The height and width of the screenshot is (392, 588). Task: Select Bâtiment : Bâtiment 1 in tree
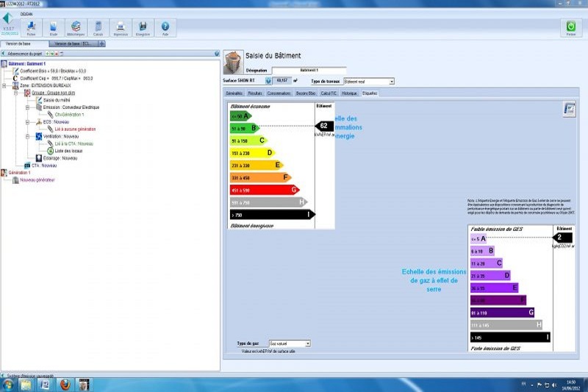(27, 64)
